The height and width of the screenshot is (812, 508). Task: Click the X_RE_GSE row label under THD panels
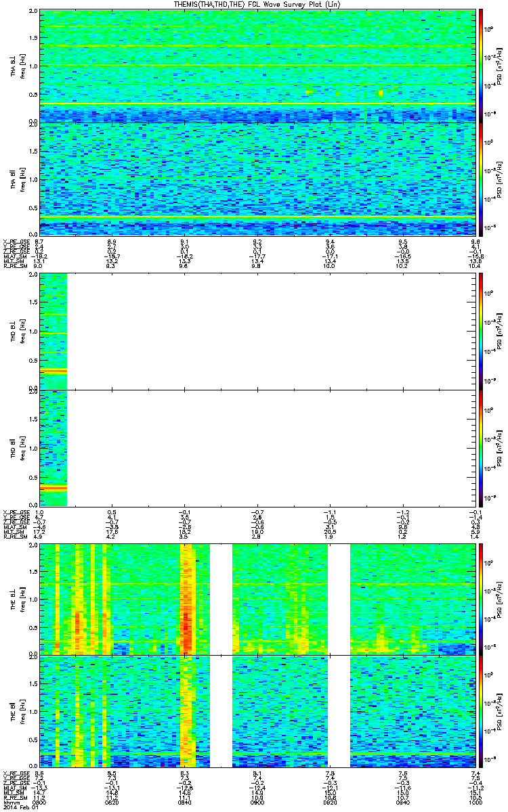[15, 512]
